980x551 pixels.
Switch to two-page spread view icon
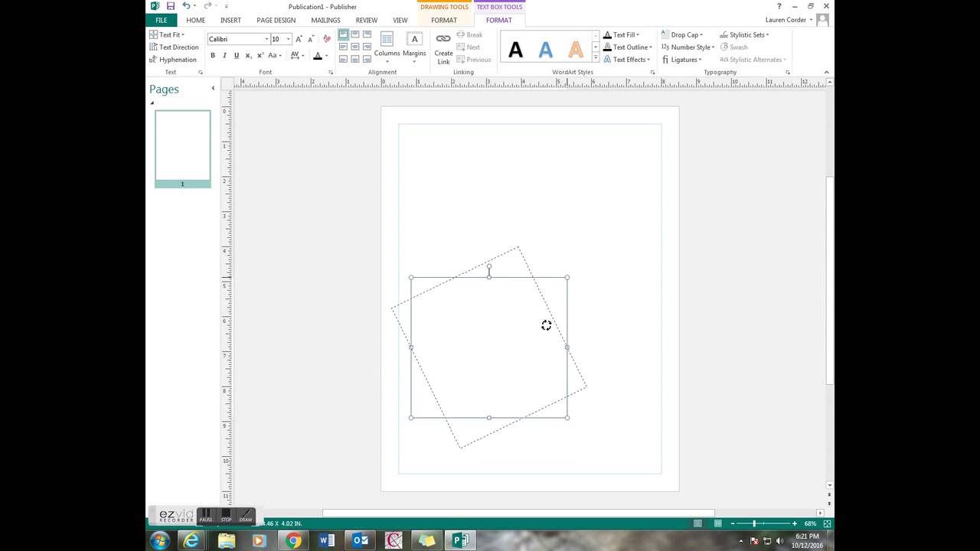coord(717,523)
